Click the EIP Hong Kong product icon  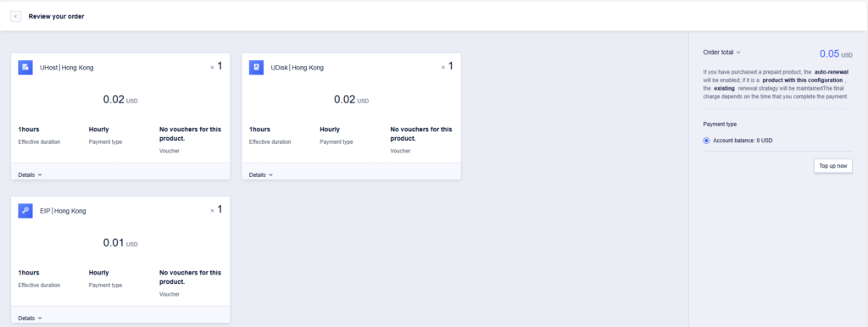pyautogui.click(x=25, y=211)
